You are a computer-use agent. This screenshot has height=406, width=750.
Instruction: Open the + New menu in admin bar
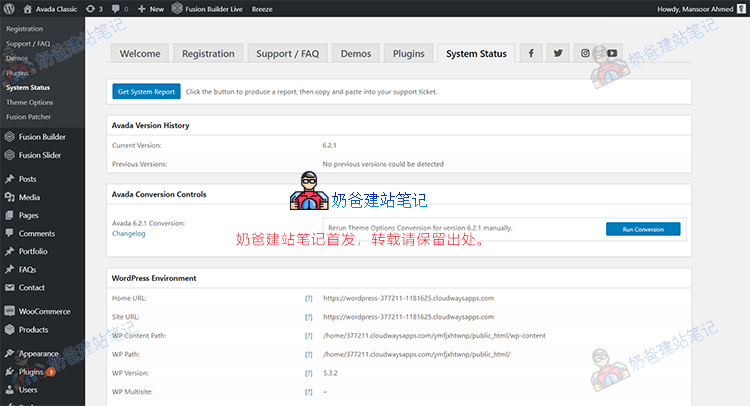(150, 8)
